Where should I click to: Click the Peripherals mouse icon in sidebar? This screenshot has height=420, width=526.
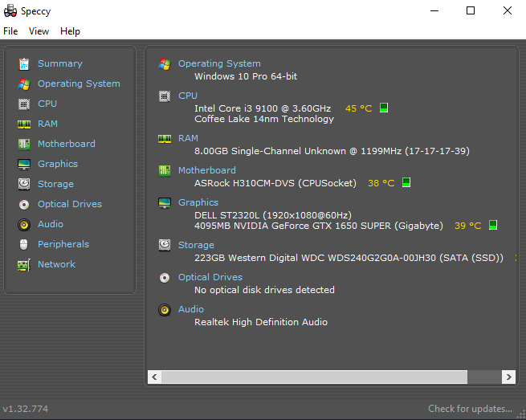[x=24, y=245]
